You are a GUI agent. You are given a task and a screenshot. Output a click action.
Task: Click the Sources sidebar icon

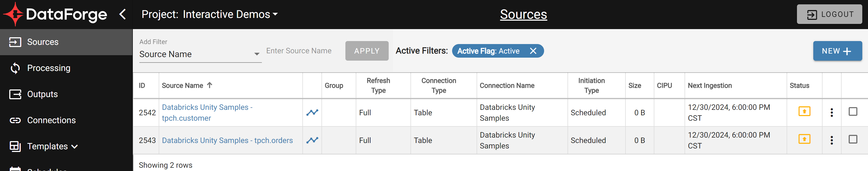pyautogui.click(x=15, y=42)
